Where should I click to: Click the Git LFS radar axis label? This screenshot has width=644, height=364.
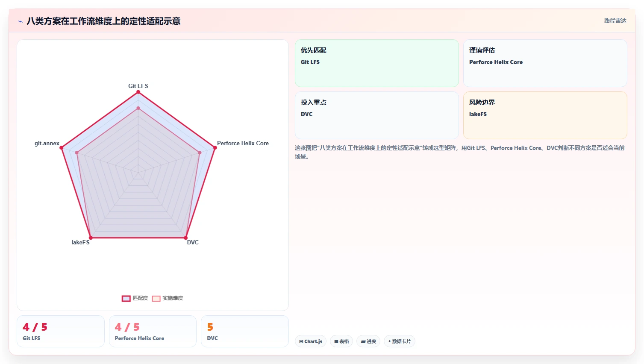click(138, 86)
